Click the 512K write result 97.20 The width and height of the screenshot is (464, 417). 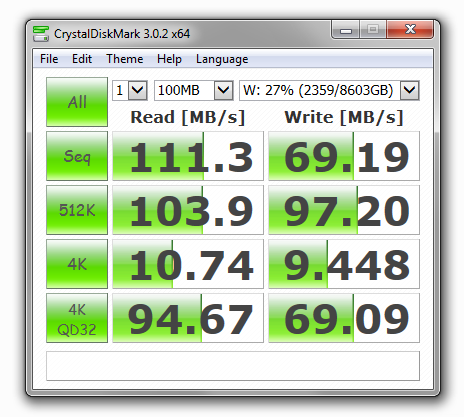coord(344,210)
